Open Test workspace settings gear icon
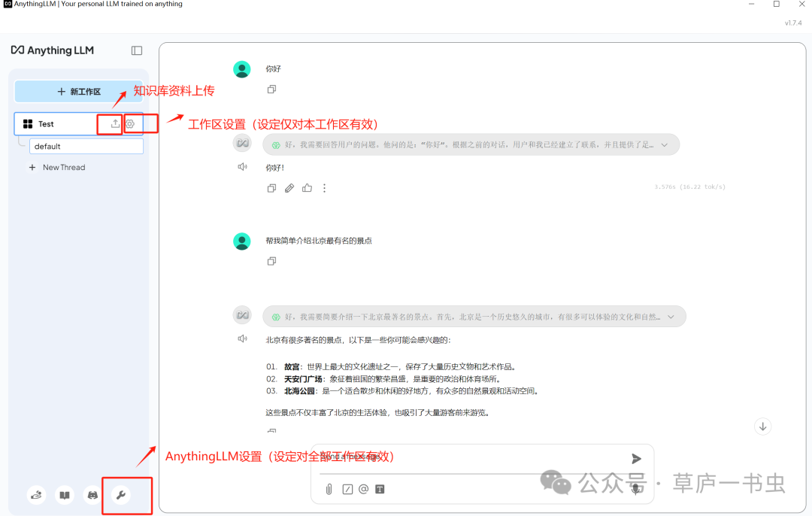Screen dimensions: 812x516 point(130,124)
